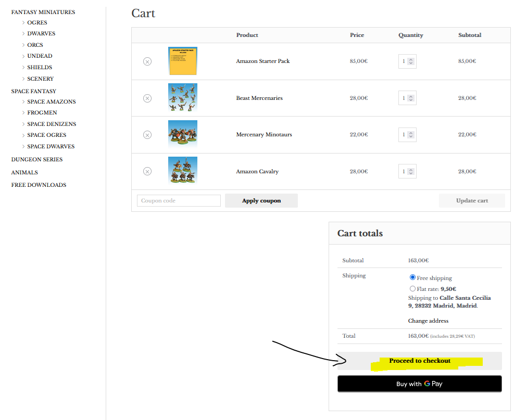The image size is (527, 420).
Task: Choose Flat rate 9,50€ shipping
Action: [413, 289]
